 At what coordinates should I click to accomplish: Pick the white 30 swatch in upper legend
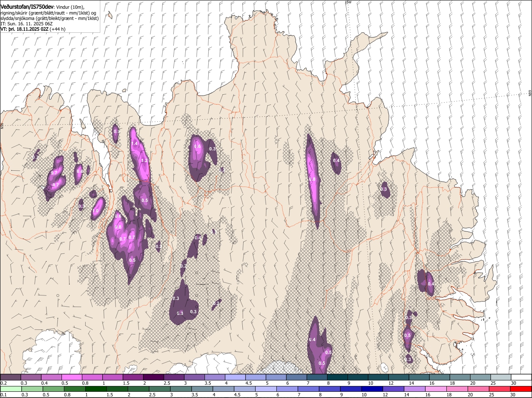coord(521,377)
